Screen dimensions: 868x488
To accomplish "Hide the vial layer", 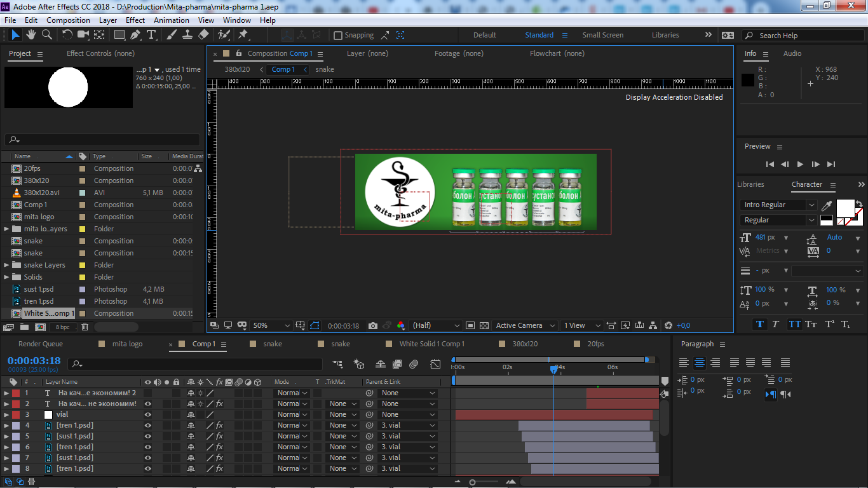I will coord(148,414).
